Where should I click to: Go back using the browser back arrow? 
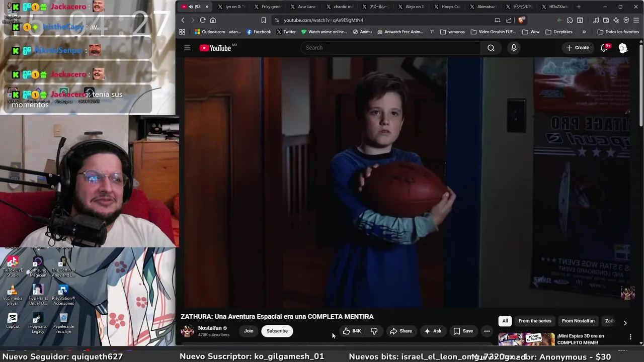[183, 20]
